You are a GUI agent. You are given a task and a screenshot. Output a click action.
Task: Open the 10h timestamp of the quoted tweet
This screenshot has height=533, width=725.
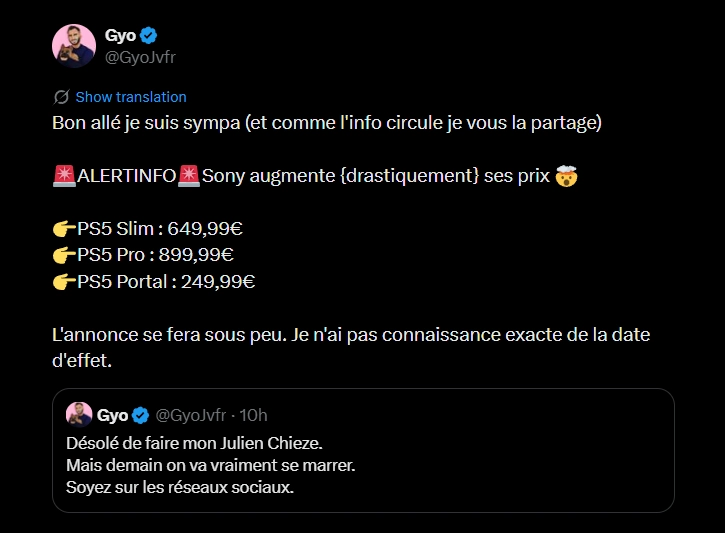pos(254,415)
